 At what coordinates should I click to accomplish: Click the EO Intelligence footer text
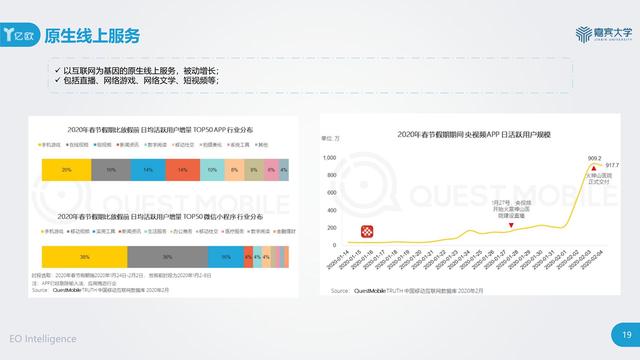pyautogui.click(x=43, y=339)
